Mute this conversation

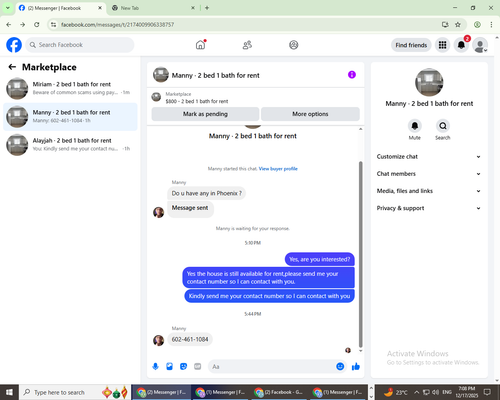[415, 126]
